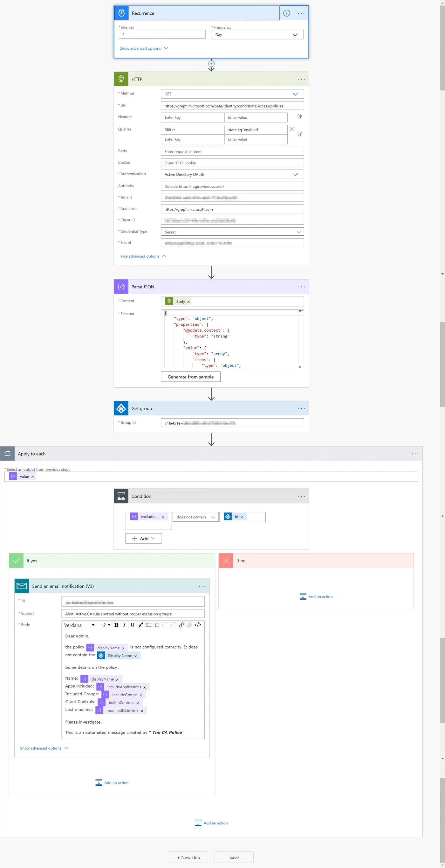
Task: Click the Recurrence info icon
Action: click(286, 13)
